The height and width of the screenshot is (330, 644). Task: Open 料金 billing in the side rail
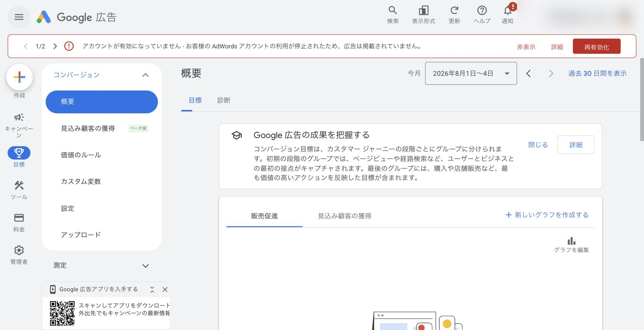[19, 223]
